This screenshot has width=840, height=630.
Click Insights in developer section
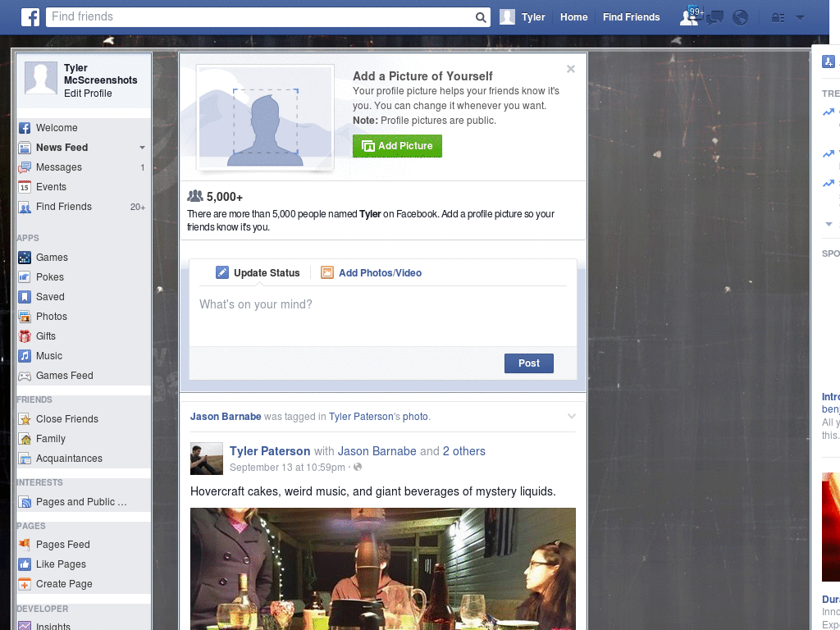[53, 626]
